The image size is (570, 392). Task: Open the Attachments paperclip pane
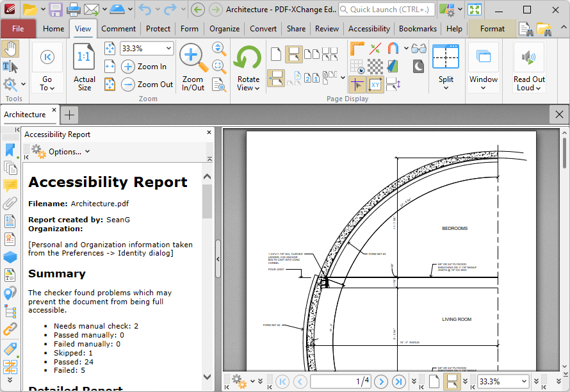(x=10, y=203)
